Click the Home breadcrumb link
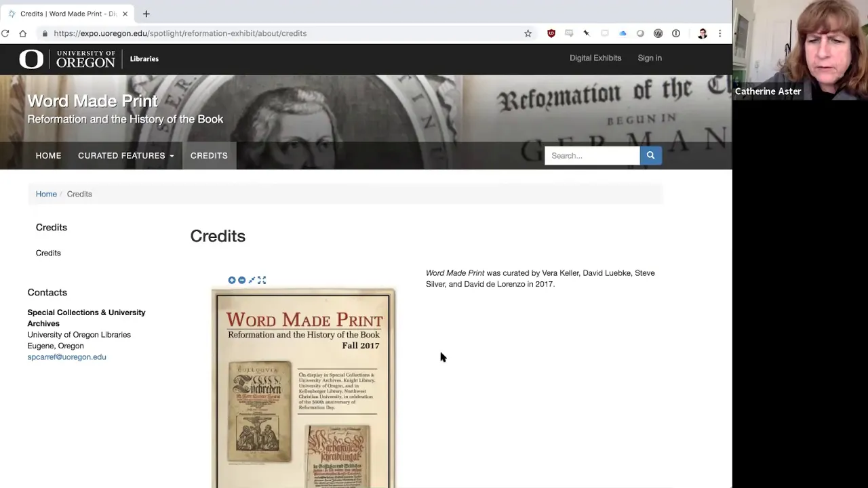The image size is (868, 488). [x=46, y=194]
